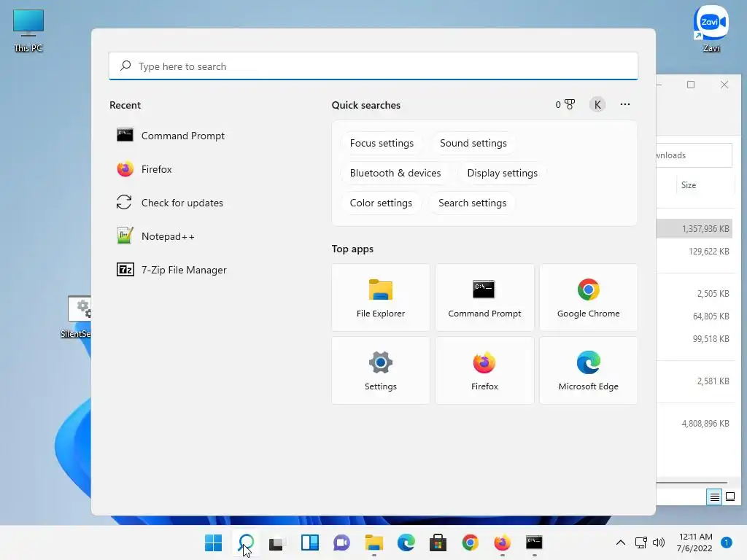Open Bluetooth & devices quick search
This screenshot has width=747, height=560.
pos(395,174)
